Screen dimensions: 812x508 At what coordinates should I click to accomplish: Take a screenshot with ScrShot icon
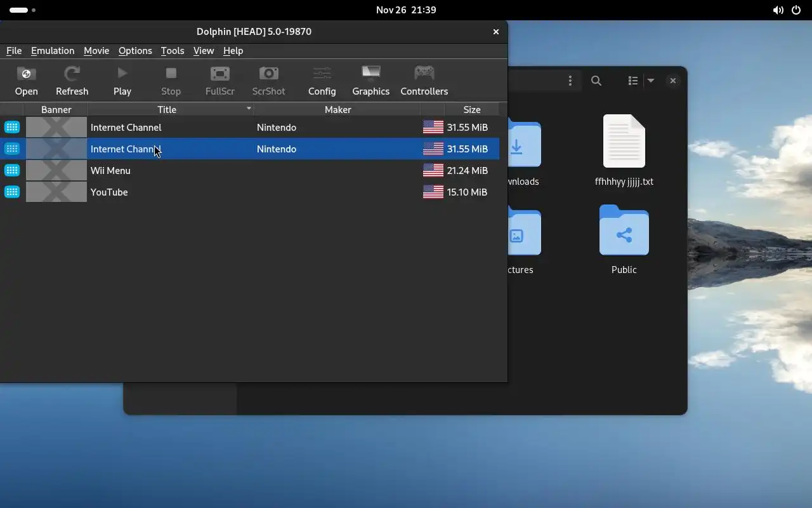tap(268, 81)
